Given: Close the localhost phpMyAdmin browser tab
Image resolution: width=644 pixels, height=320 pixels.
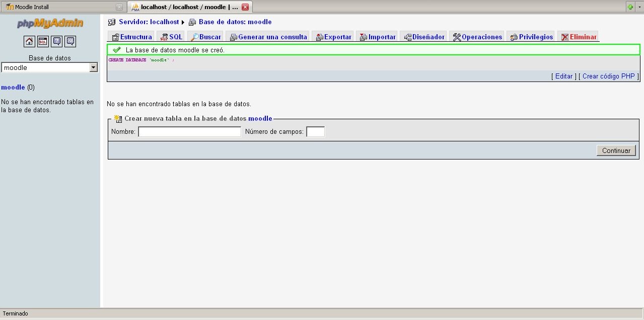Looking at the screenshot, I should point(245,7).
